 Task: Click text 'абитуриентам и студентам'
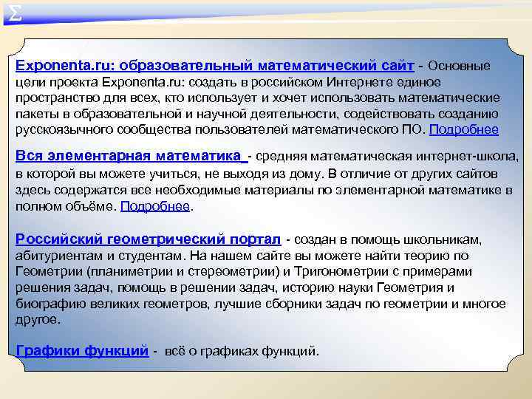click(98, 256)
